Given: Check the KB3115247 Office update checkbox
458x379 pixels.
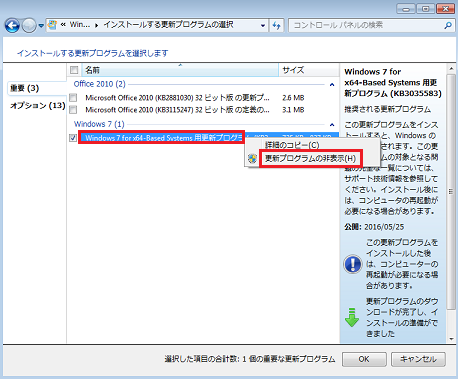Looking at the screenshot, I should tap(73, 110).
